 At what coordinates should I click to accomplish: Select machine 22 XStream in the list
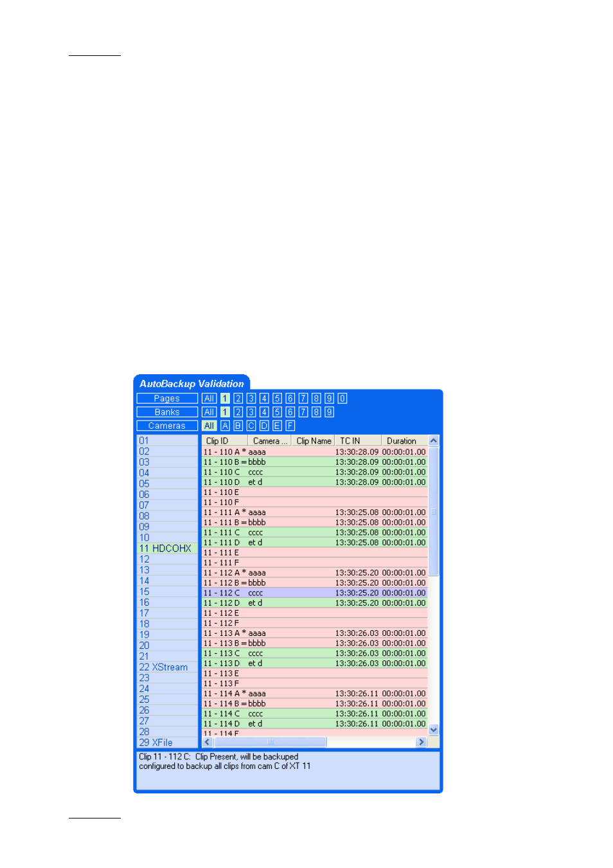point(167,667)
